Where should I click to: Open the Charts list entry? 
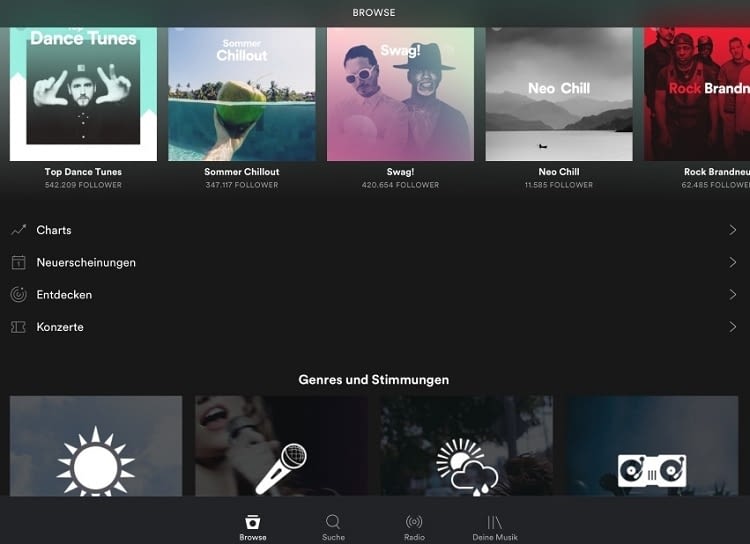[375, 230]
